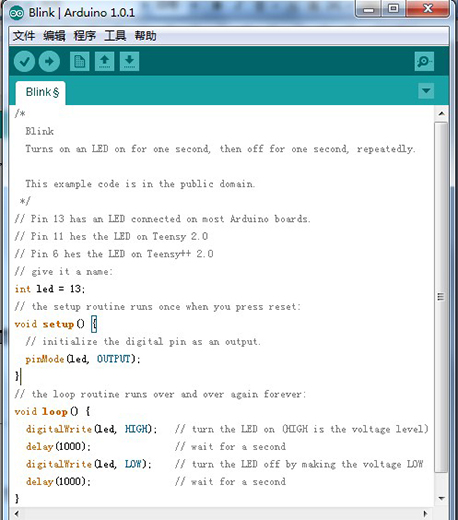This screenshot has width=458, height=520.
Task: Click the vertical scrollbar thumb
Action: tap(441, 297)
